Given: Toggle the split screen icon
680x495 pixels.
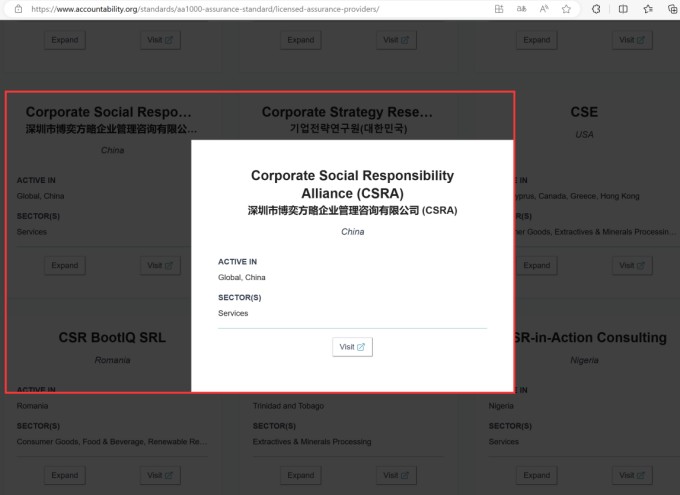Looking at the screenshot, I should click(x=623, y=9).
